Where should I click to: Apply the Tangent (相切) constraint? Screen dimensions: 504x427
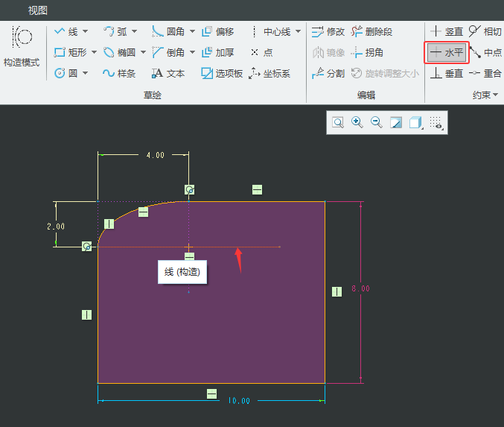485,31
